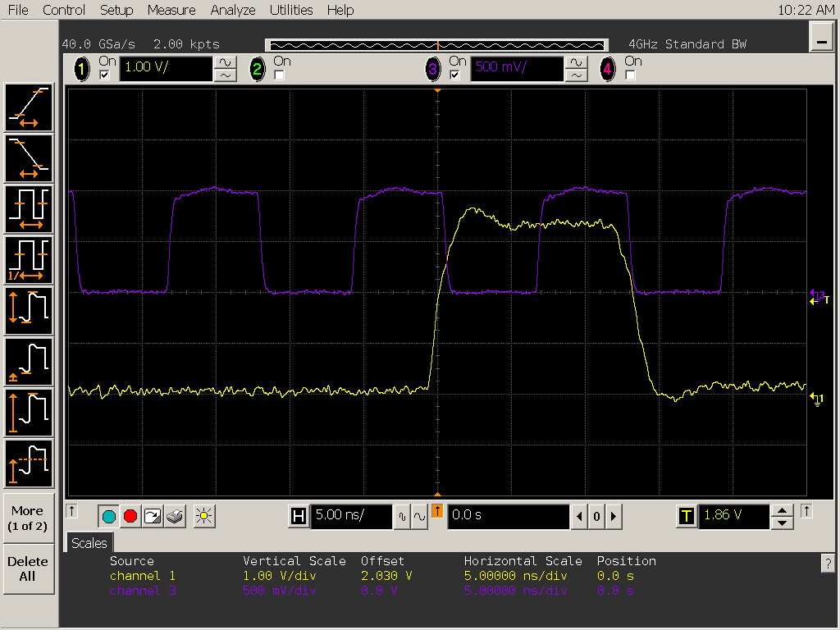This screenshot has height=630, width=840.
Task: Decrease channel 1 vertical scale
Action: 226,75
